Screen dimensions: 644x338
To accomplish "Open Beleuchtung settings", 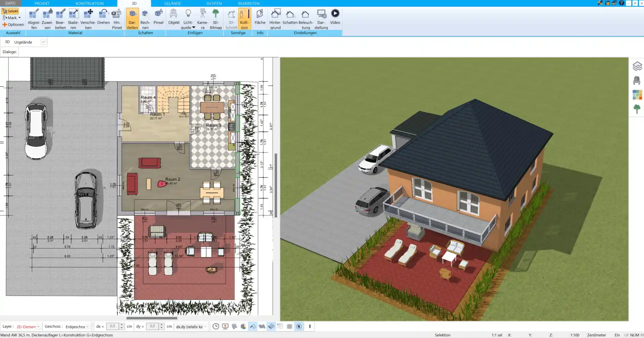I will pos(306,19).
